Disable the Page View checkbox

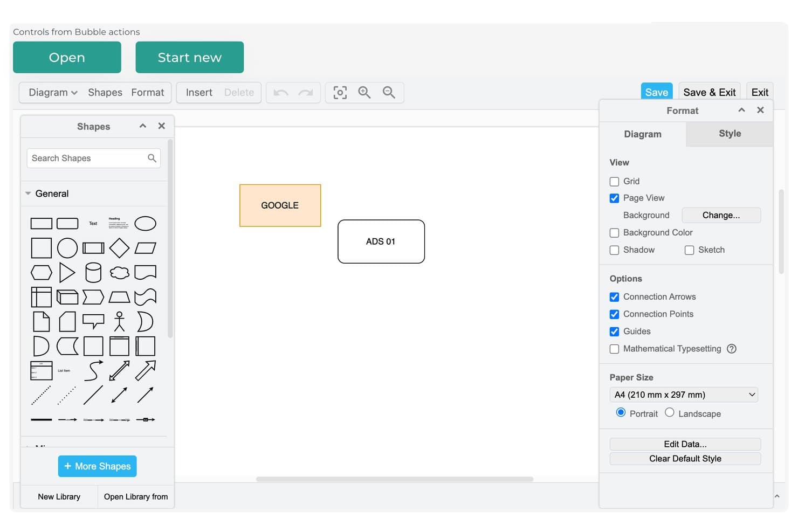[x=614, y=198]
